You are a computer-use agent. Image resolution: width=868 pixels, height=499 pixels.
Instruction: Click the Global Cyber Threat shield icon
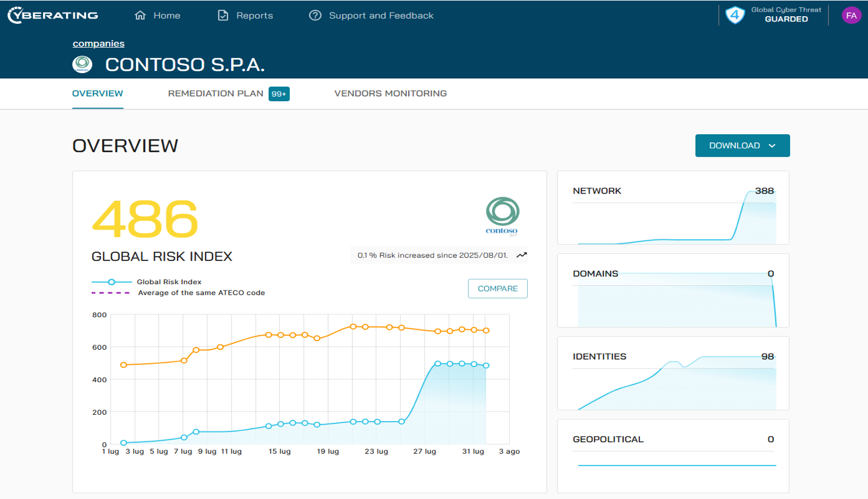click(x=735, y=15)
